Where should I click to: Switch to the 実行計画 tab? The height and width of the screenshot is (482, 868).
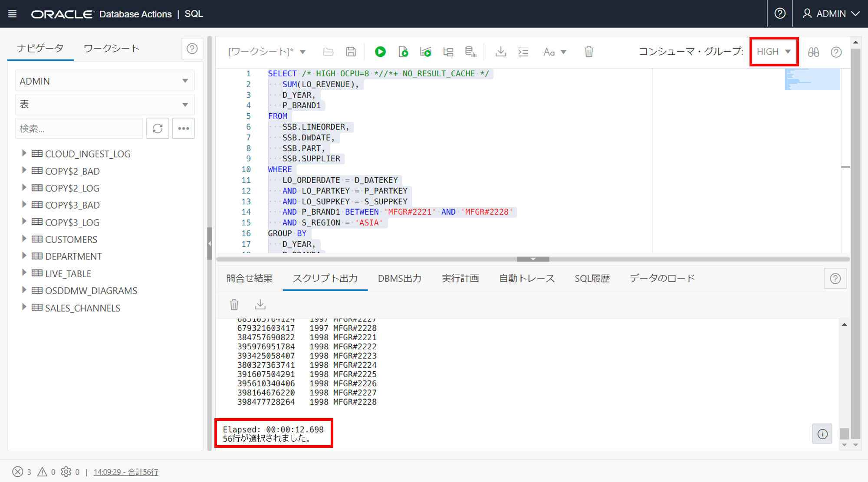[460, 279]
